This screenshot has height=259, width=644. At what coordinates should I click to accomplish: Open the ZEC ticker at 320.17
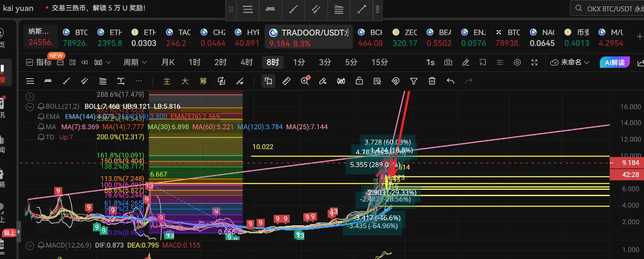tap(405, 37)
